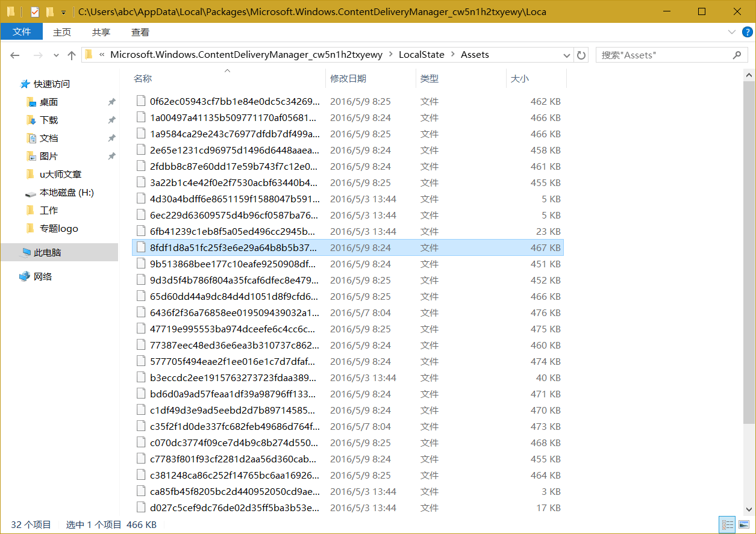This screenshot has height=534, width=756.
Task: Click the LocalState breadcrumb segment
Action: [422, 55]
